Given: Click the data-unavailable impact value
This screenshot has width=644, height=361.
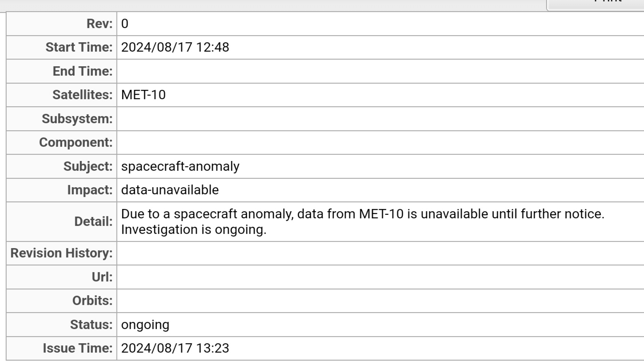Looking at the screenshot, I should click(170, 190).
